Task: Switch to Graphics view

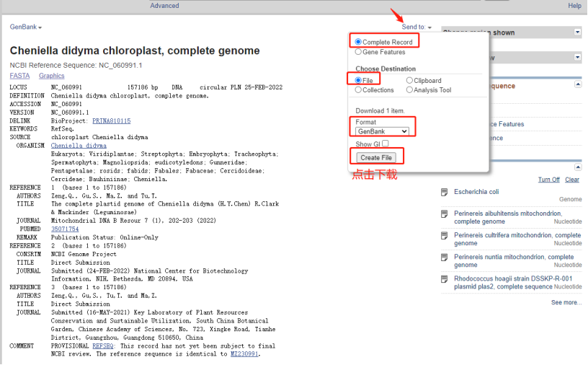Action: tap(52, 76)
